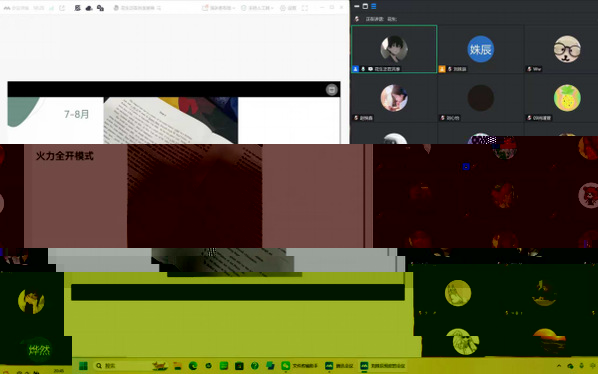
Task: Click the linked boxes icon in top toolbar
Action: 100,8
